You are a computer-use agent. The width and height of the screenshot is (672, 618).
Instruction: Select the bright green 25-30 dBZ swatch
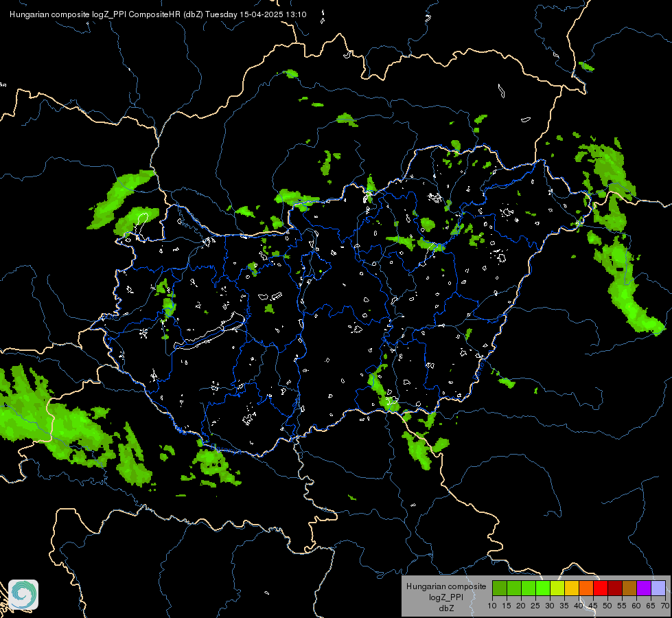[x=543, y=588]
